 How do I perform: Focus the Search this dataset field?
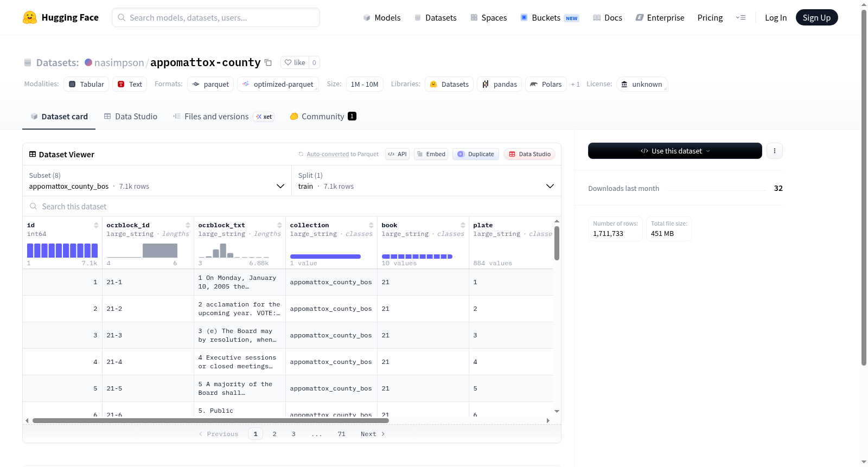pyautogui.click(x=292, y=207)
